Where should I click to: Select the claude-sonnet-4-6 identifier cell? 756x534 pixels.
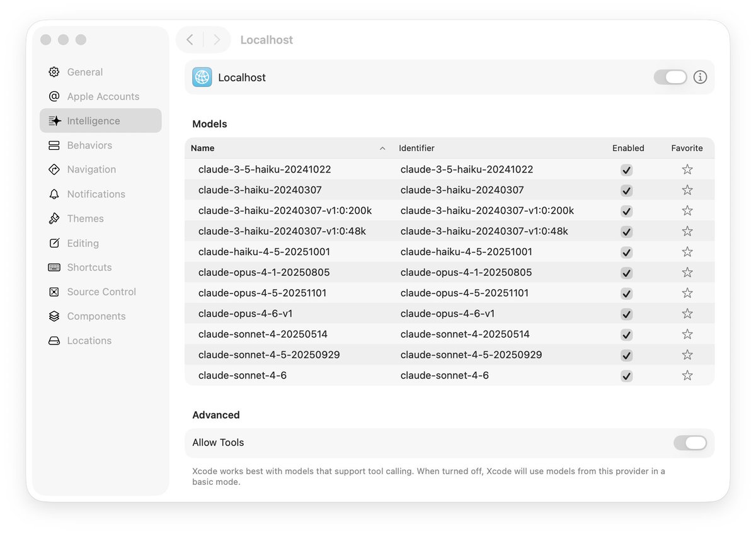(x=445, y=375)
